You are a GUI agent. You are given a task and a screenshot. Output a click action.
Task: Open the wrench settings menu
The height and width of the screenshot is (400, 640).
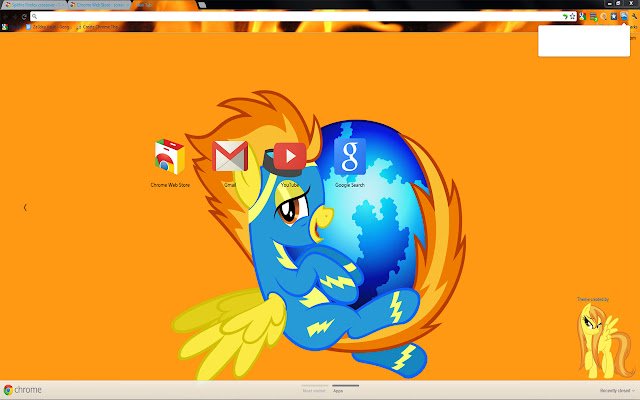tap(634, 16)
